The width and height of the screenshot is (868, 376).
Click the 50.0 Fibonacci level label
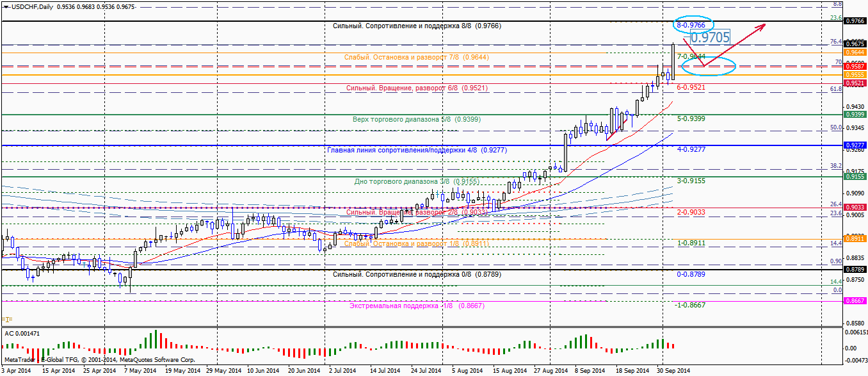pos(835,127)
